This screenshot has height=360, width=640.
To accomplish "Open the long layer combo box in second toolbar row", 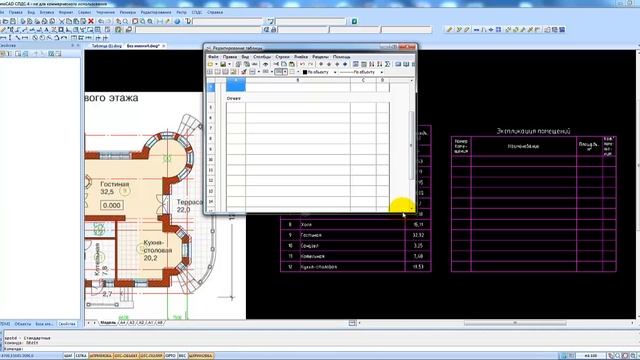I will [x=198, y=29].
